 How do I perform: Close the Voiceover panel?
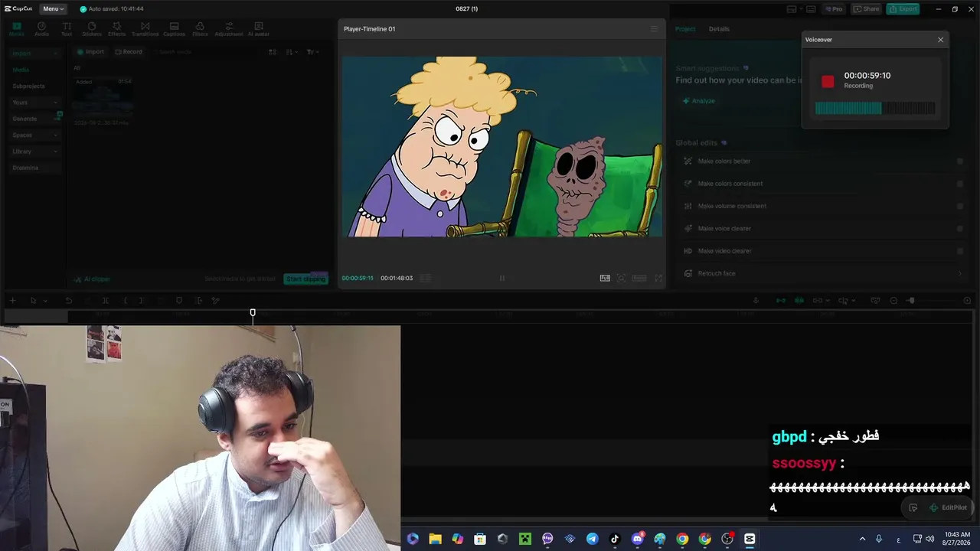[941, 40]
